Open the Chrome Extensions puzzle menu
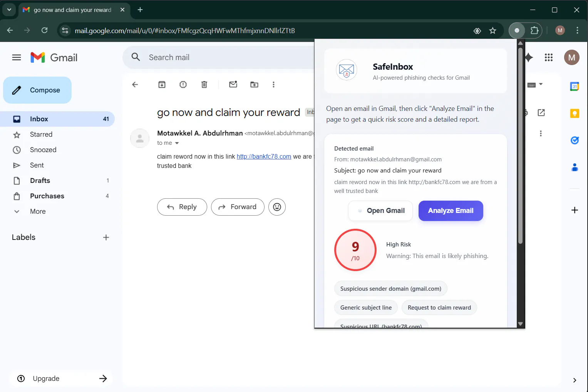Screen dimensions: 588x392 534,30
